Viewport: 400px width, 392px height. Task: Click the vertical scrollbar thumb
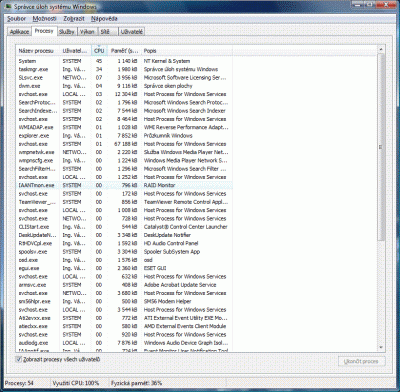pos(381,147)
